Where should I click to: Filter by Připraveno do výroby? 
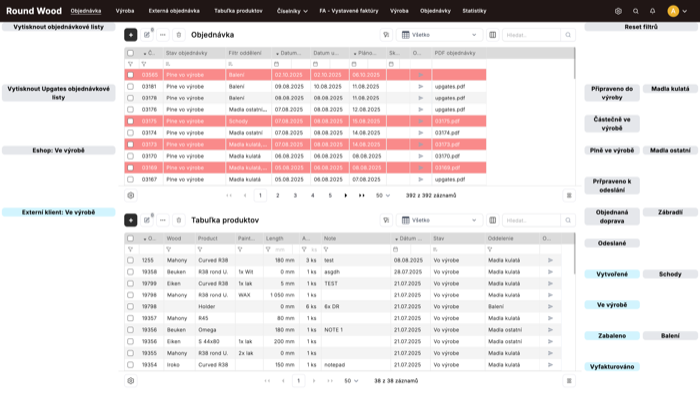point(612,93)
